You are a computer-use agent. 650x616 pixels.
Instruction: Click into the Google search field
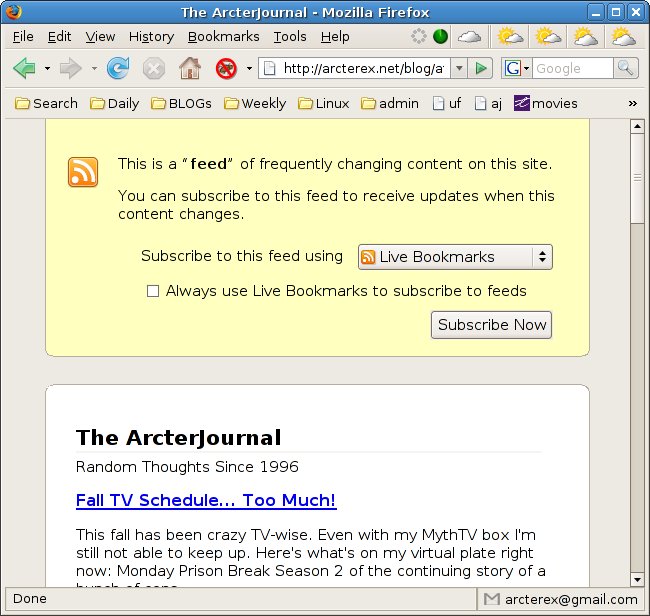tap(572, 68)
